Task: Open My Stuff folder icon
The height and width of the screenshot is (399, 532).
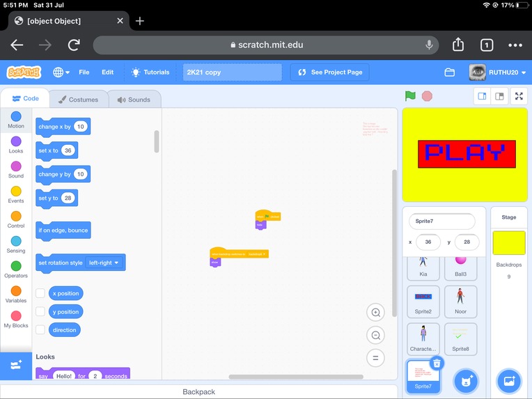Action: click(x=450, y=72)
